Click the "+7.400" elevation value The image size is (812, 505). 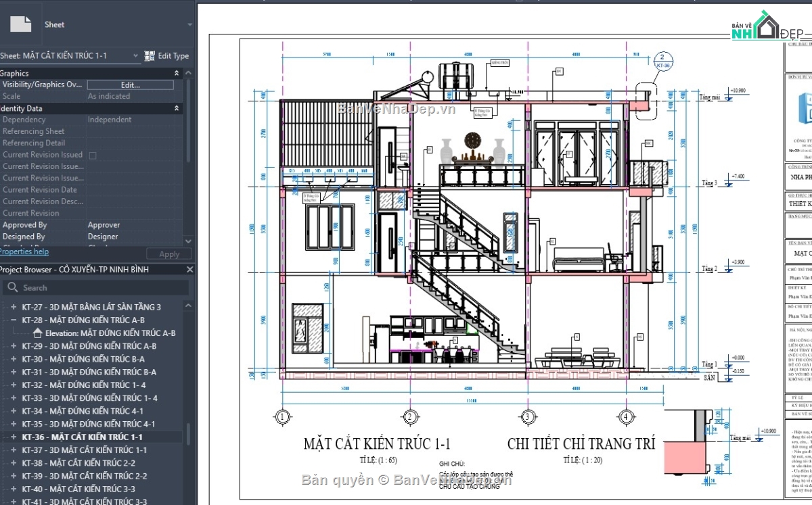click(737, 176)
